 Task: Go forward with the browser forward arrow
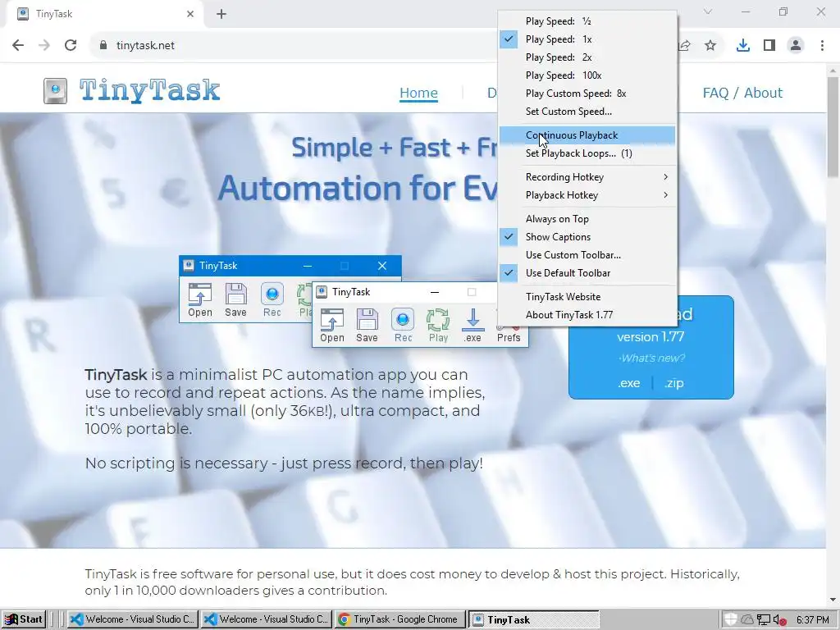(x=44, y=45)
